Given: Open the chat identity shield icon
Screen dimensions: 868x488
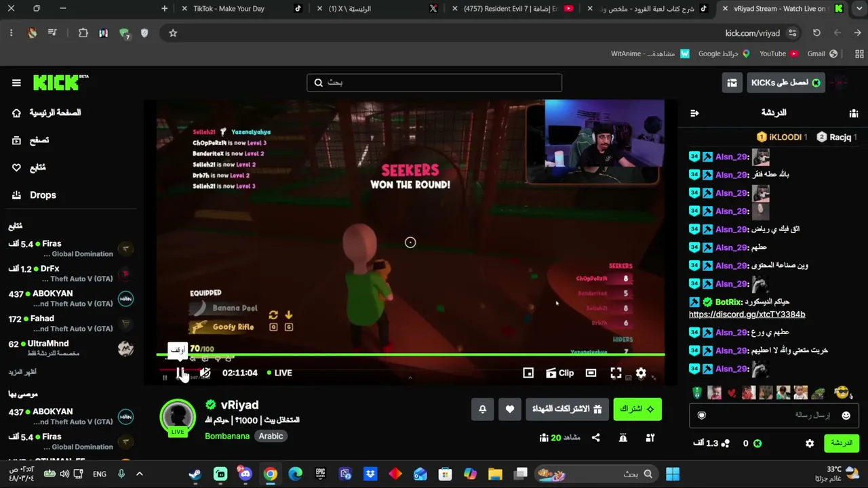Looking at the screenshot, I should (x=702, y=415).
